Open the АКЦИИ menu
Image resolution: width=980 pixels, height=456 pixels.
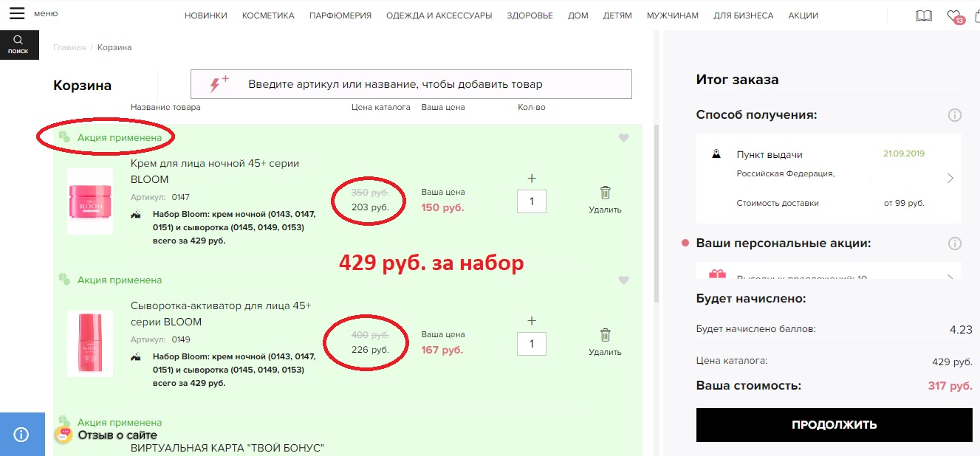[x=803, y=15]
